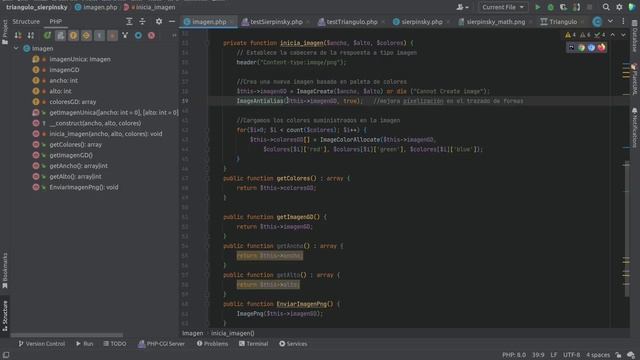Open the sierpinsky_math.png editor tab

[496, 22]
